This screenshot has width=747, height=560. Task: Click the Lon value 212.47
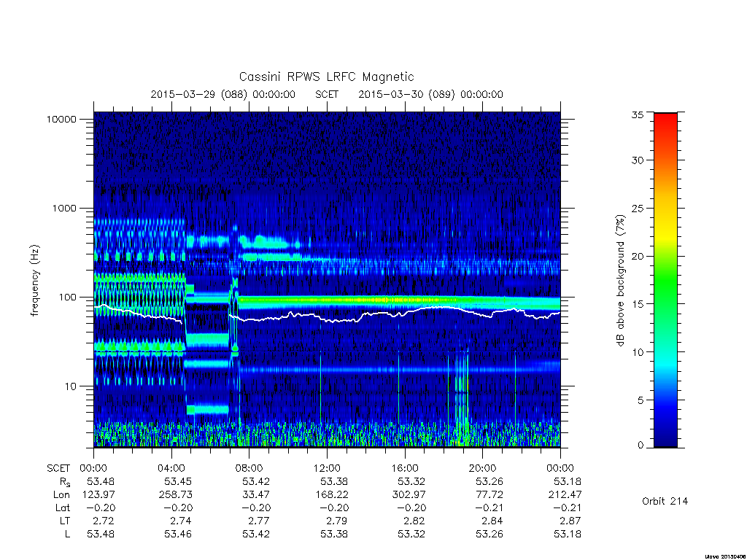click(x=565, y=495)
